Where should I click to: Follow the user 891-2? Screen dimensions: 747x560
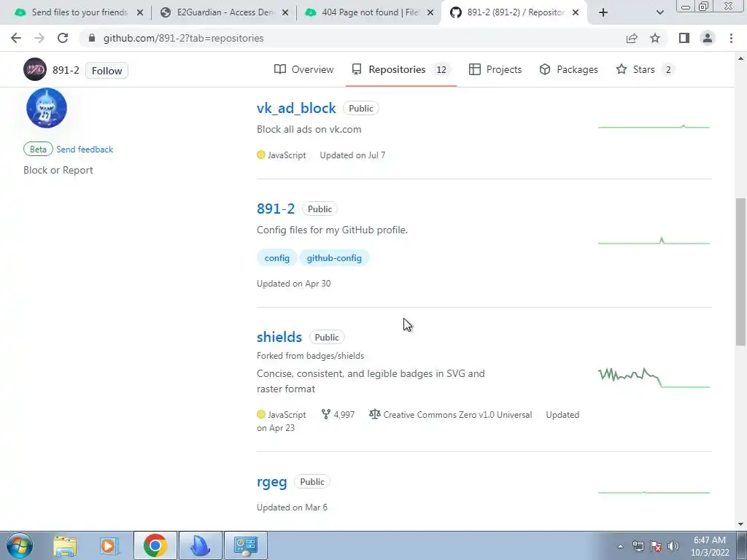[107, 71]
